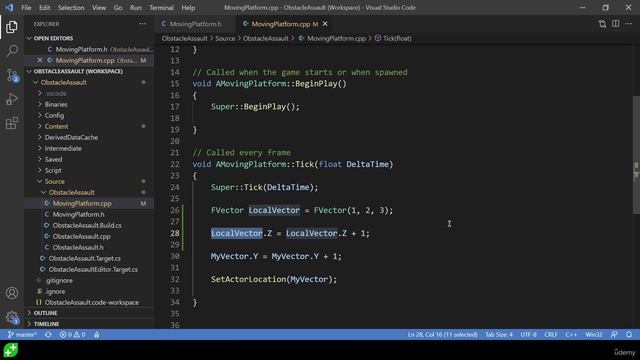Open the Terminal menu
This screenshot has width=640, height=360.
coord(161,8)
